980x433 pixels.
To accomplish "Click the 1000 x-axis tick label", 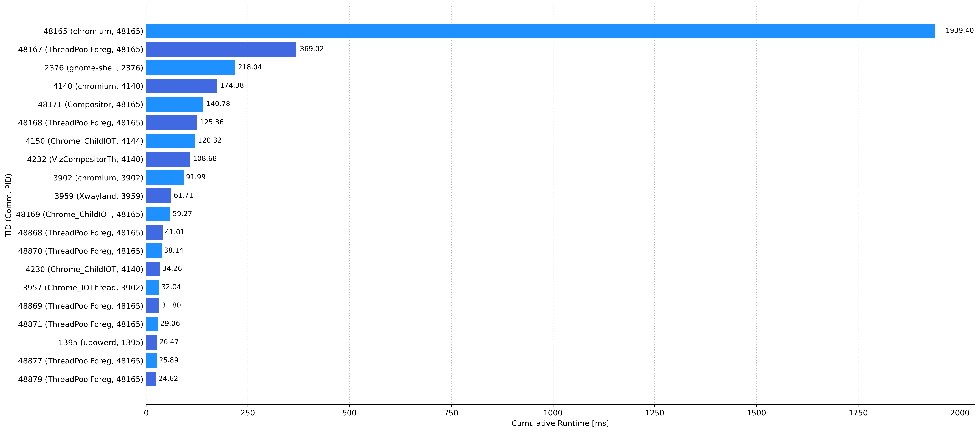I will 553,413.
